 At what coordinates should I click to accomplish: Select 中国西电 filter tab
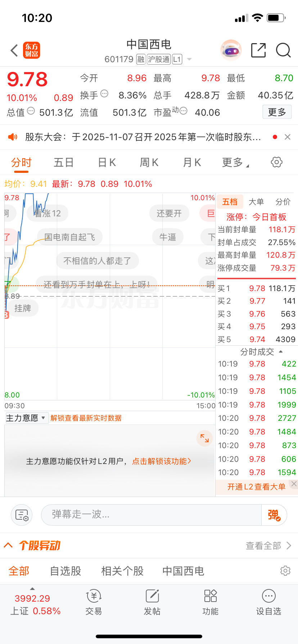[183, 571]
